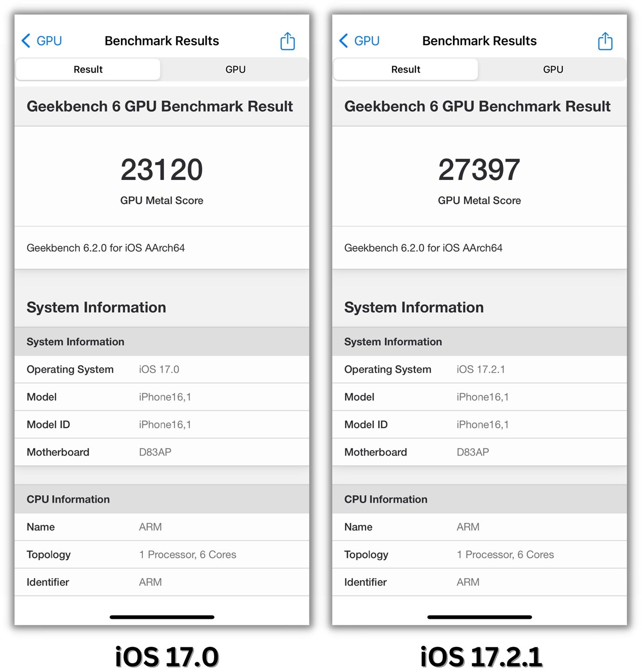
Task: Select the blue GPU label in the right header
Action: pyautogui.click(x=366, y=41)
